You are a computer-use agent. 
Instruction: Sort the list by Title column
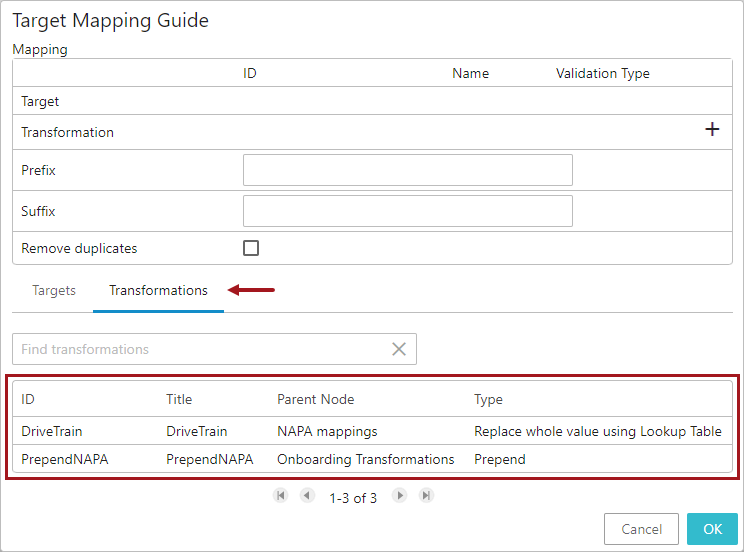click(x=179, y=399)
